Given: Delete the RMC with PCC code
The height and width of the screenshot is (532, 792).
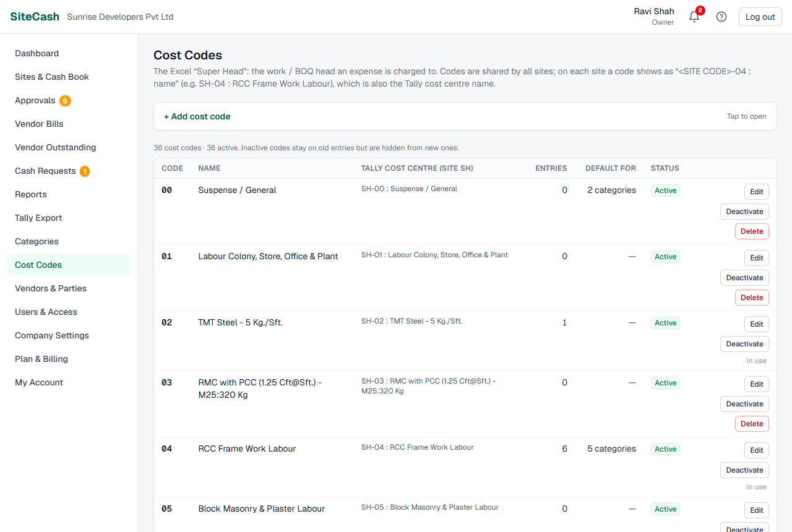Looking at the screenshot, I should (x=752, y=424).
